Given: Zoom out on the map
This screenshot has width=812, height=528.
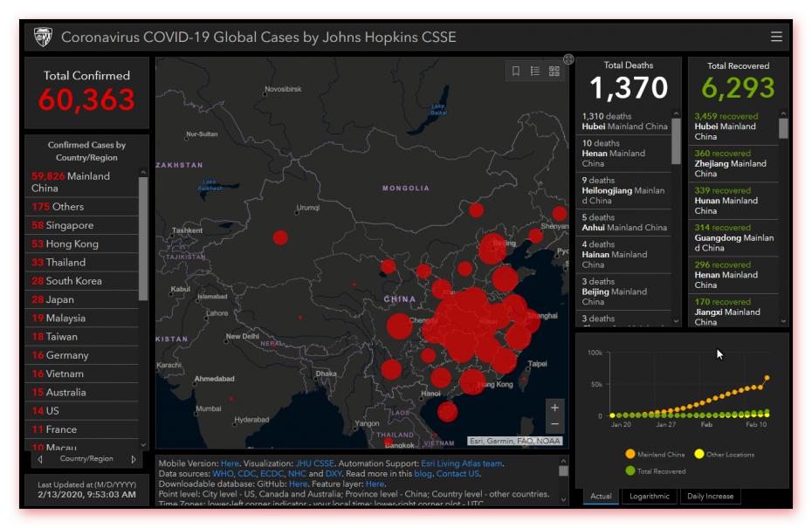Looking at the screenshot, I should [554, 424].
